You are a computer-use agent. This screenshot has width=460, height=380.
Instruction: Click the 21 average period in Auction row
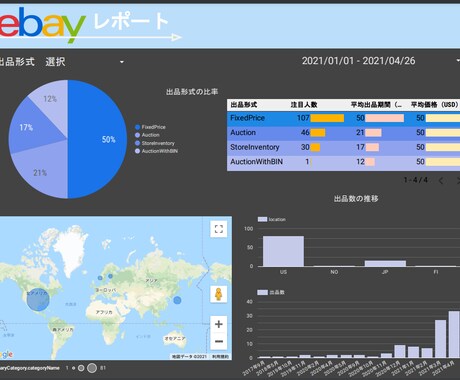[x=360, y=133]
